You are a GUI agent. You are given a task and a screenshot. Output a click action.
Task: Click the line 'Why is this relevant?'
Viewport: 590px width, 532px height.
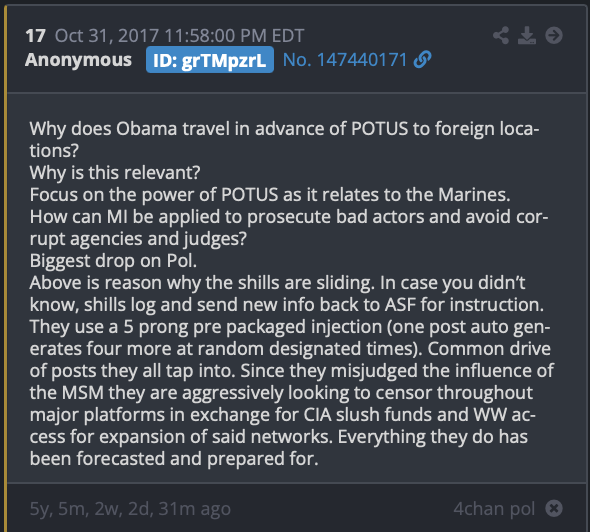click(x=115, y=173)
